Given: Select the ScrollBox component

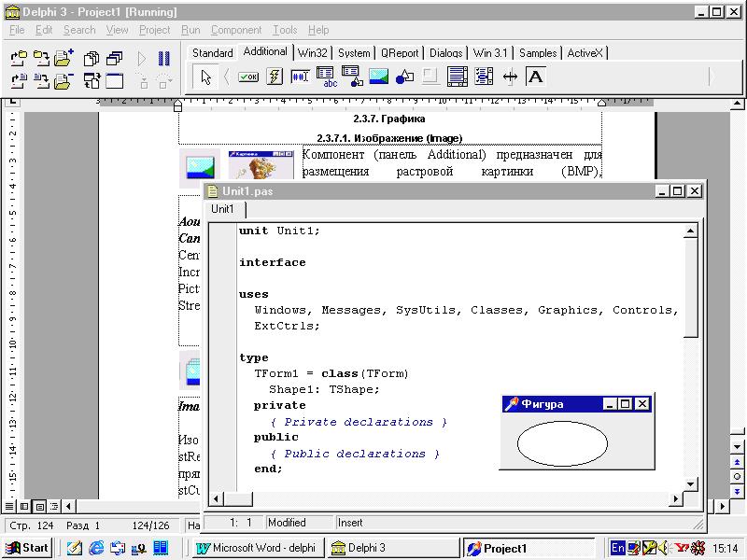Looking at the screenshot, I should point(457,77).
